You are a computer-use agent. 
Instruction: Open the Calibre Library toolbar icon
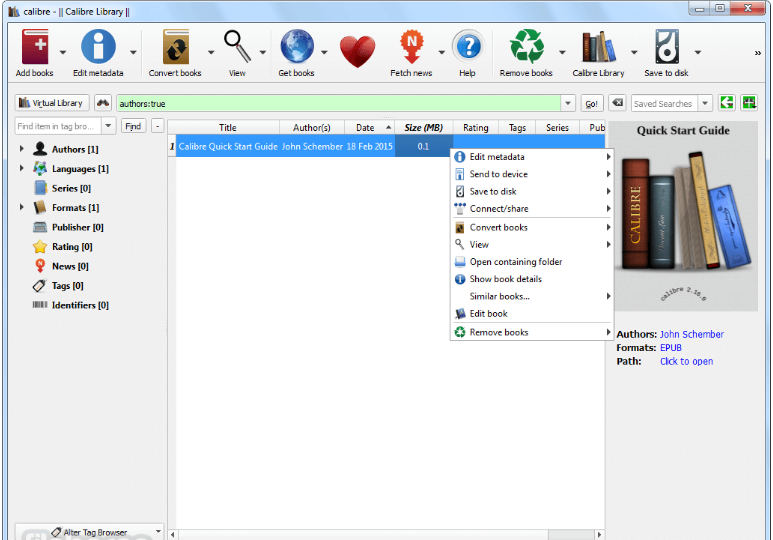point(598,47)
